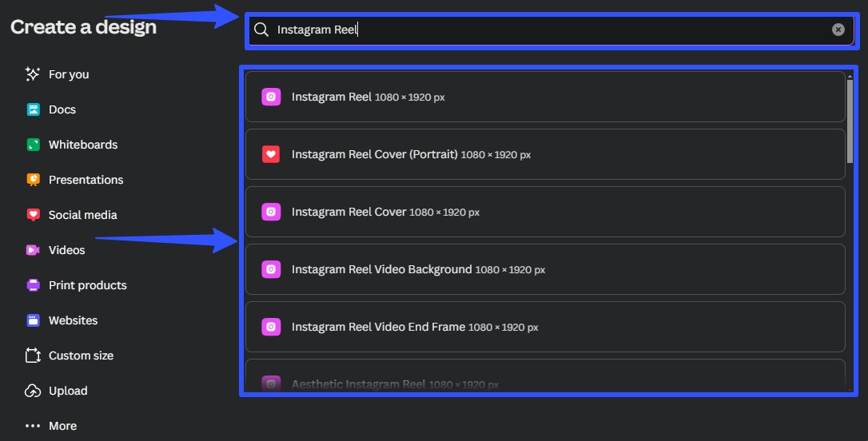Select Instagram Reel Video End Frame result
Screen dimensions: 868x441
point(545,327)
